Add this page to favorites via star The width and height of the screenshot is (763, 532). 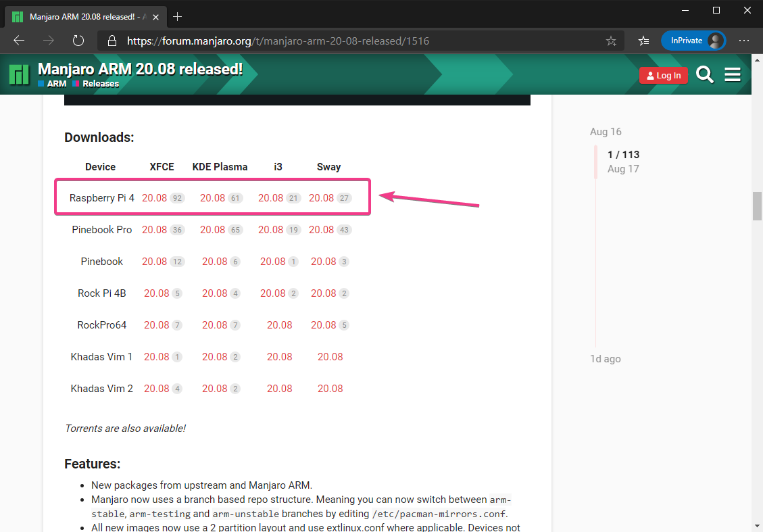click(x=611, y=41)
